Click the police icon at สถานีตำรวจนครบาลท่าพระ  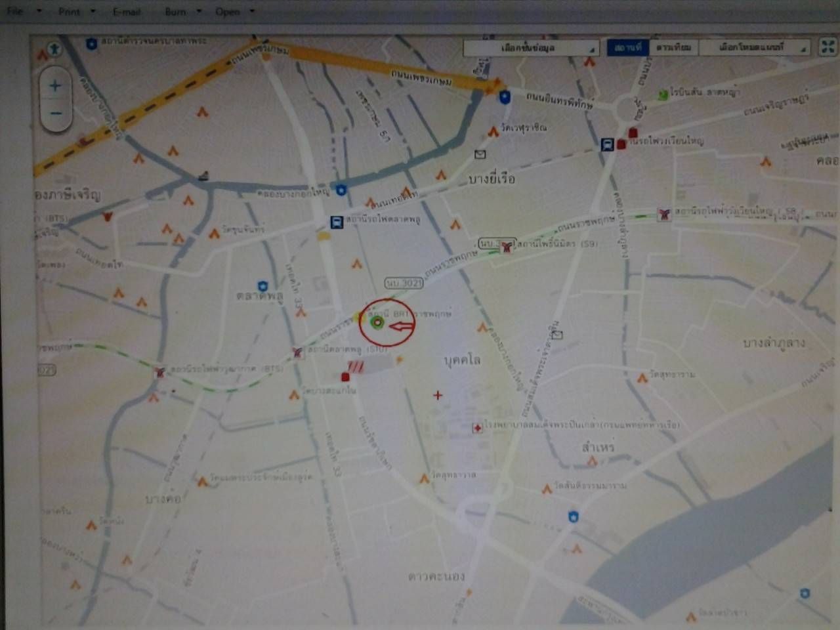[91, 43]
